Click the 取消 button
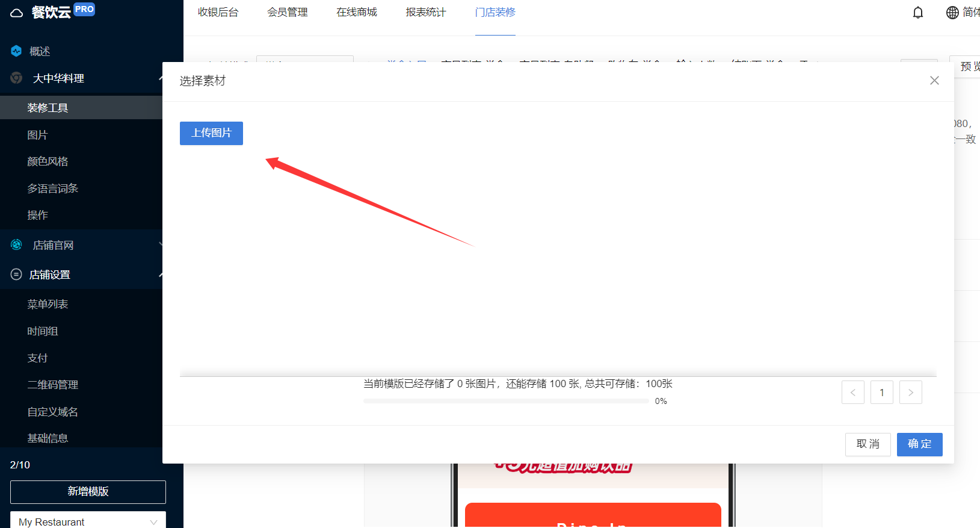Screen dimensions: 980x528 pyautogui.click(x=868, y=444)
